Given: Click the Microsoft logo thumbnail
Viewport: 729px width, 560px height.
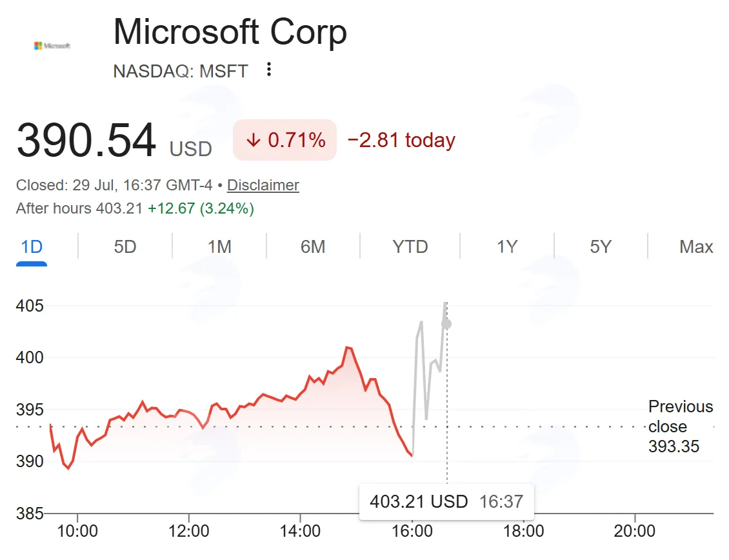Looking at the screenshot, I should point(52,46).
